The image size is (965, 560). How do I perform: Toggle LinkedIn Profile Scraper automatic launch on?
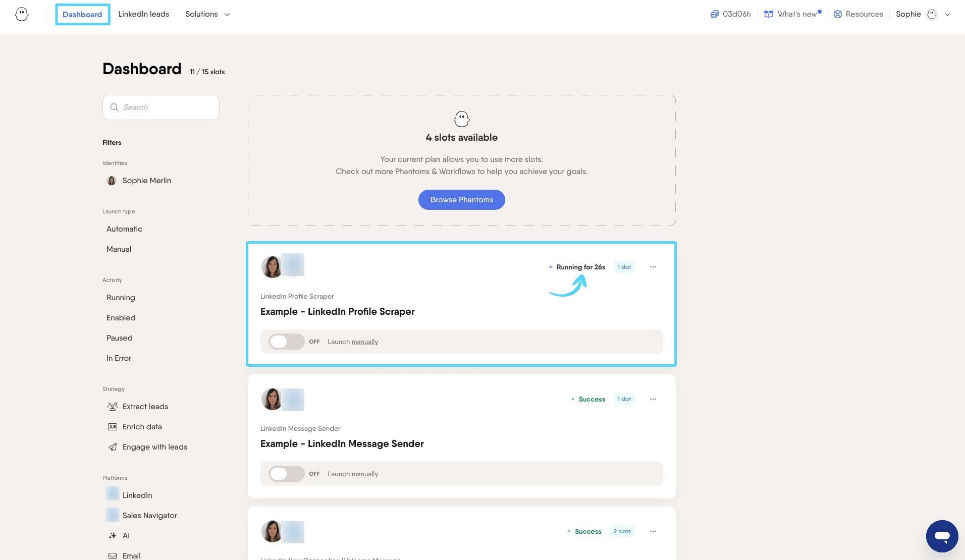click(x=286, y=342)
